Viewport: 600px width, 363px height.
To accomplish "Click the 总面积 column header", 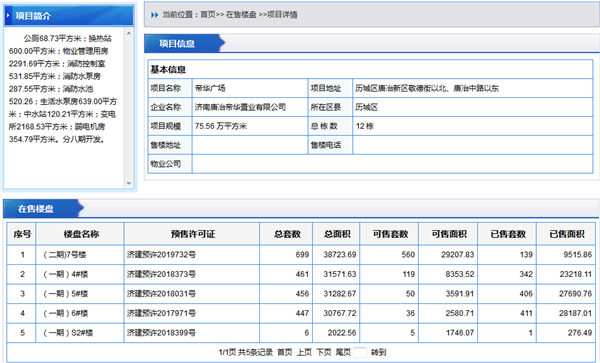I will (336, 234).
